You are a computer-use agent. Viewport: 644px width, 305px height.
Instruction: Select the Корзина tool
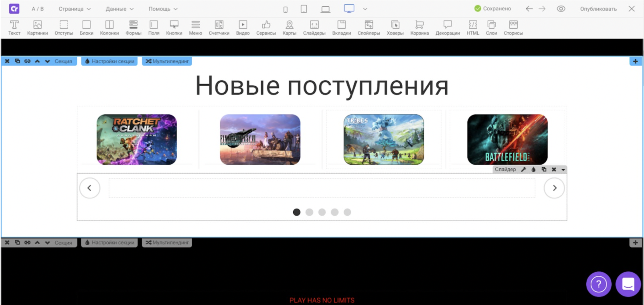(x=419, y=28)
